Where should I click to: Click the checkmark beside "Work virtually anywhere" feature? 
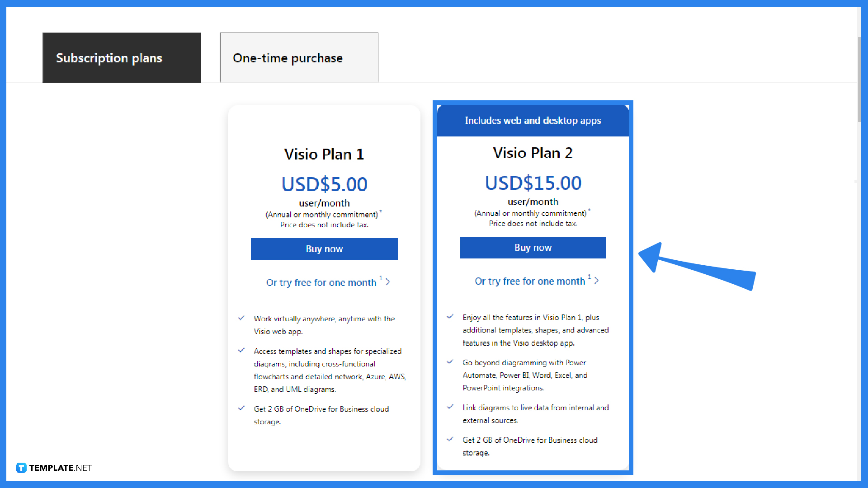(x=242, y=318)
